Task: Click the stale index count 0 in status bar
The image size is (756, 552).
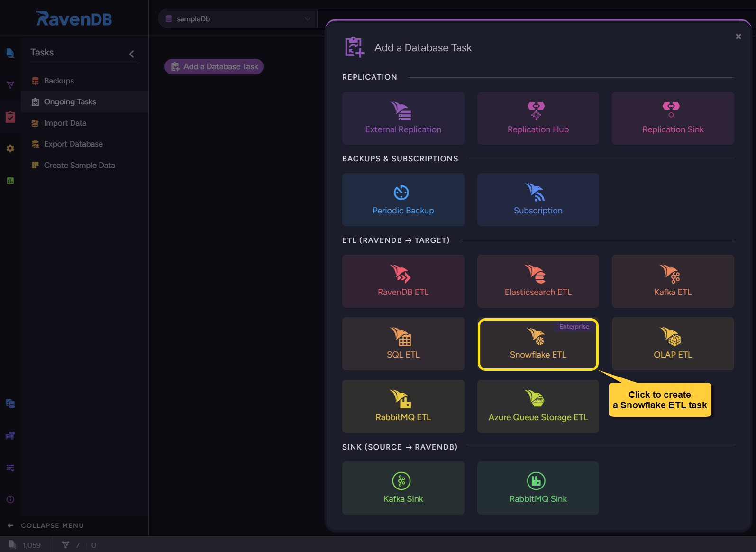Action: click(94, 545)
